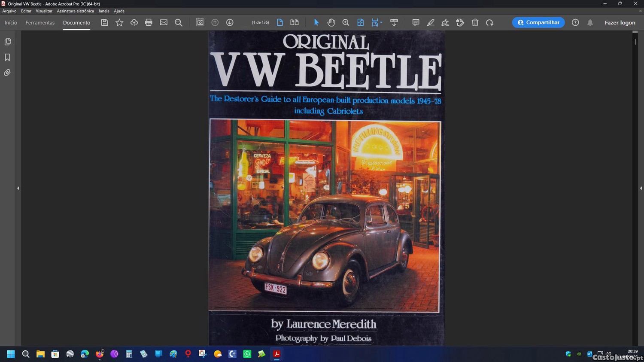Open WhatsApp from the taskbar
This screenshot has height=362, width=644.
tap(247, 354)
